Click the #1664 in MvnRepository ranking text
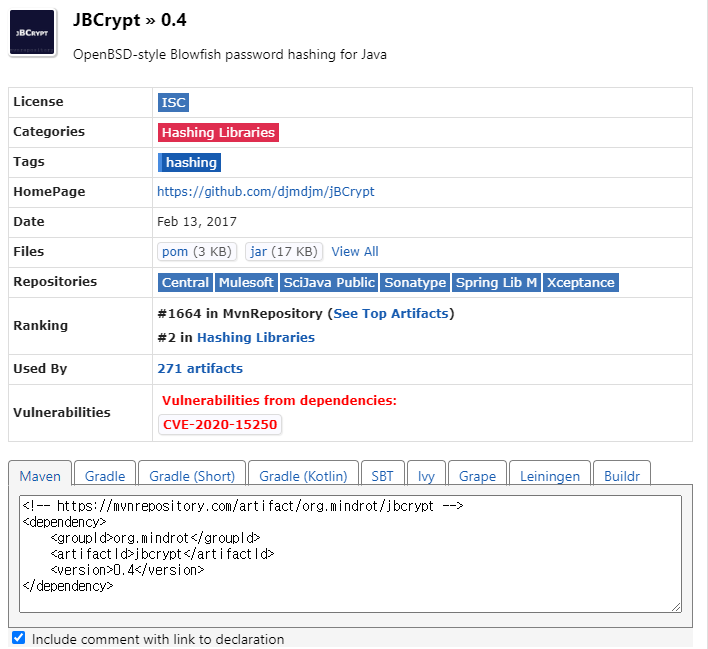The image size is (708, 649). [x=240, y=313]
